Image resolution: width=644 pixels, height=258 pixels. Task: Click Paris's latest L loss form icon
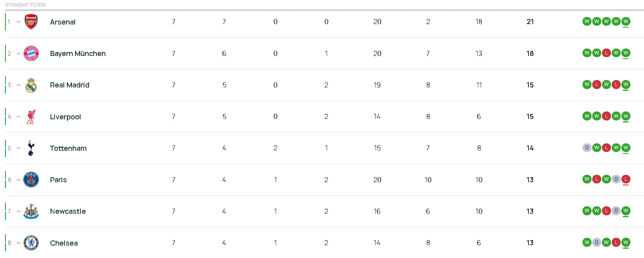pos(626,180)
